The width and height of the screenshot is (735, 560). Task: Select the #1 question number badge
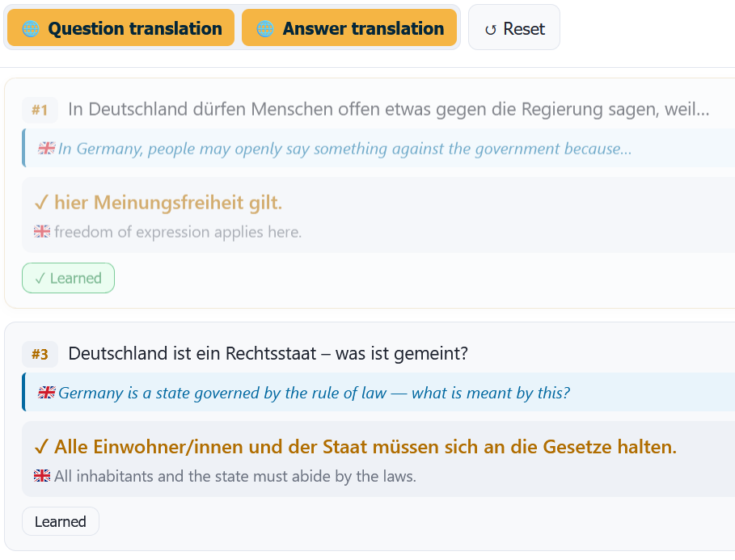[40, 110]
